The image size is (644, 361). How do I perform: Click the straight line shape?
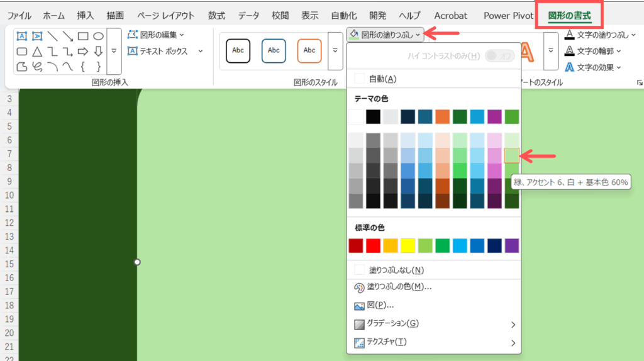tap(53, 36)
